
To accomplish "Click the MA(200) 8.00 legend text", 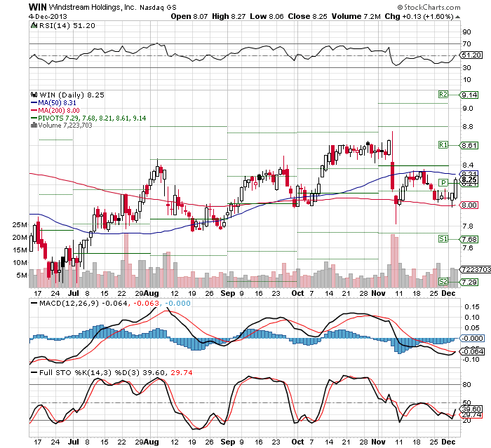I will 59,111.
